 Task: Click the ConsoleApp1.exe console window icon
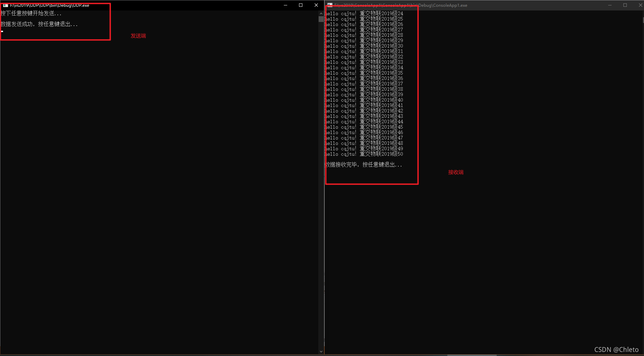[x=330, y=5]
